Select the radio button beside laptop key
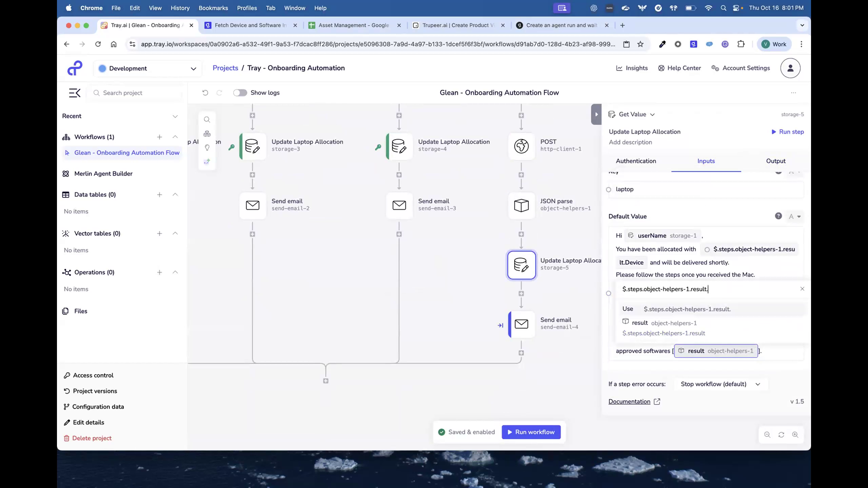 point(609,189)
